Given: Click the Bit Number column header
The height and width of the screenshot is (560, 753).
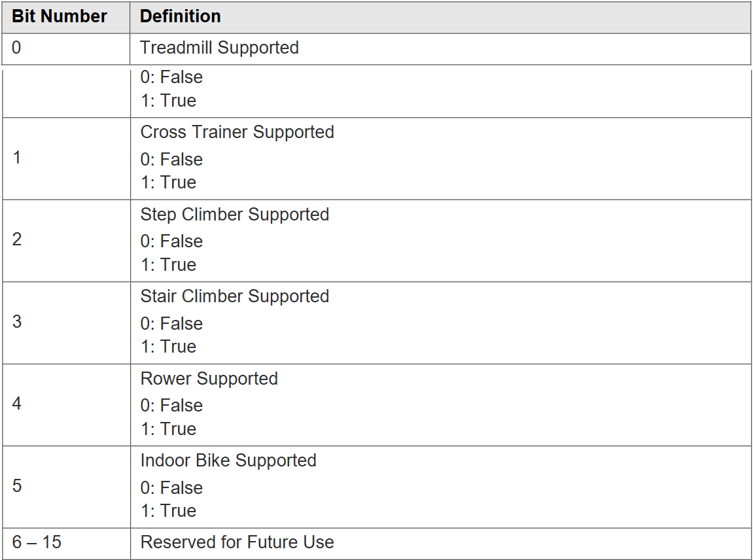Looking at the screenshot, I should [60, 17].
